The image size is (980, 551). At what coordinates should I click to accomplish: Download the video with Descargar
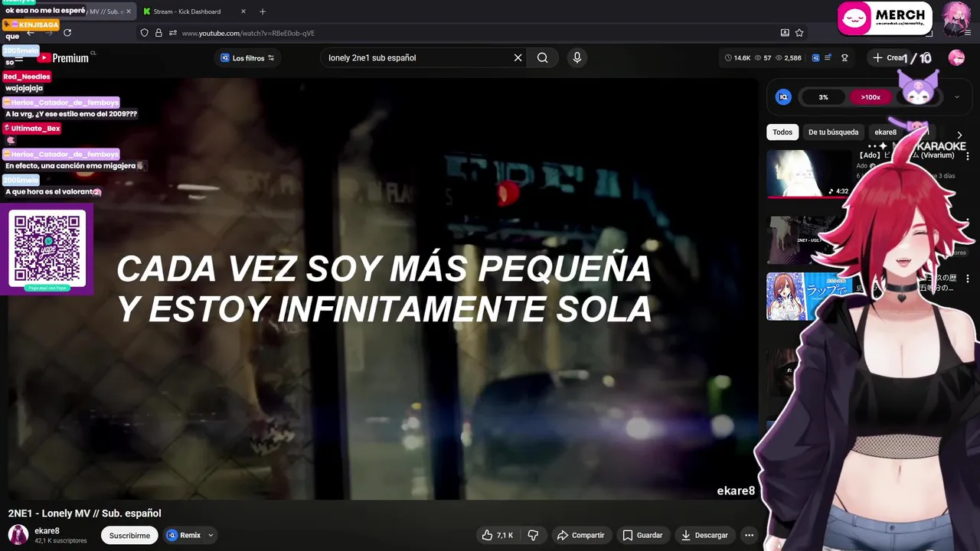[x=704, y=536]
